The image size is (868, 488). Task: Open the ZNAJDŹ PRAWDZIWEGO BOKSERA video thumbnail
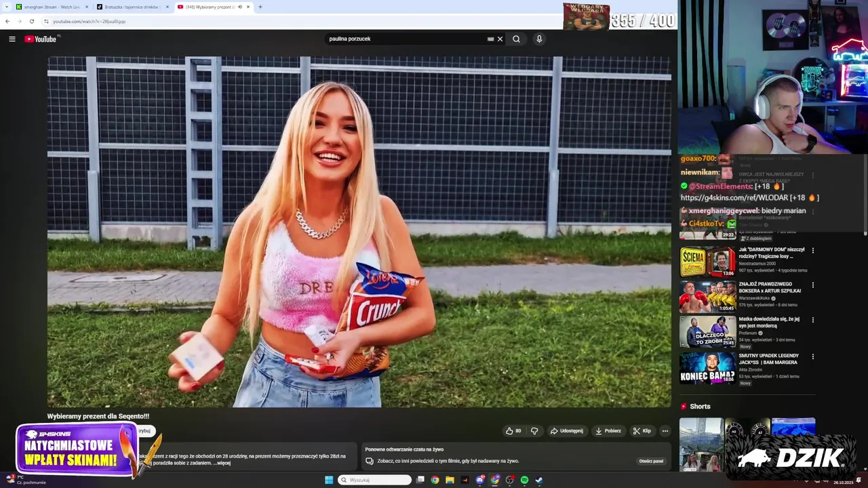coord(708,296)
